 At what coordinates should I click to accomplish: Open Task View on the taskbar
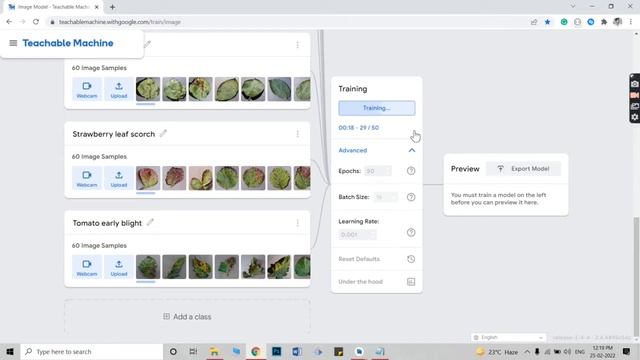coord(193,351)
